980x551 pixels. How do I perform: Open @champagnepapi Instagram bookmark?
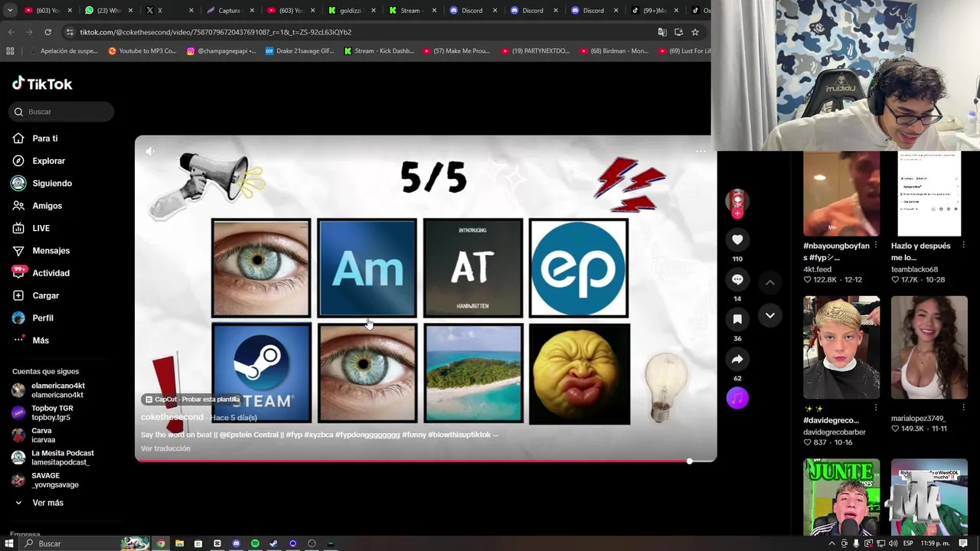click(x=220, y=51)
